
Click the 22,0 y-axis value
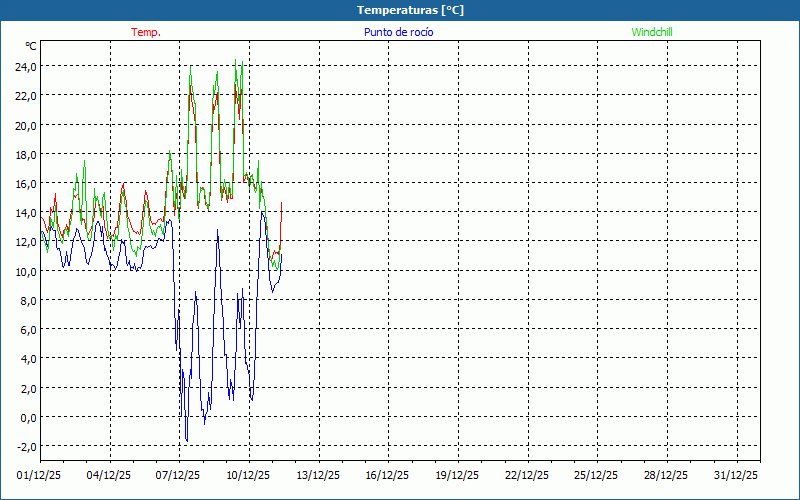pyautogui.click(x=26, y=96)
